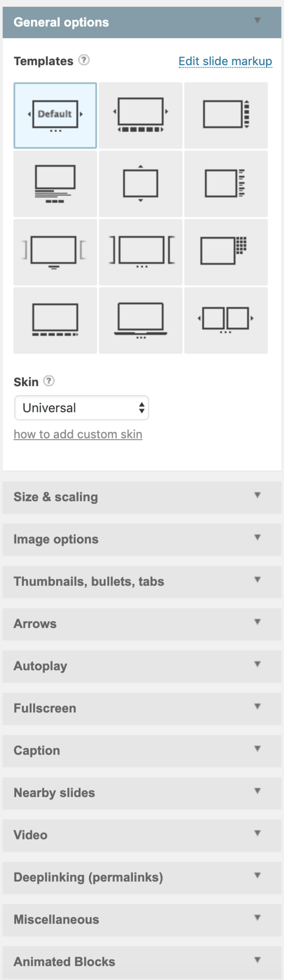Select template with nearby slides visible and bullets
This screenshot has height=980, width=284.
(x=141, y=252)
